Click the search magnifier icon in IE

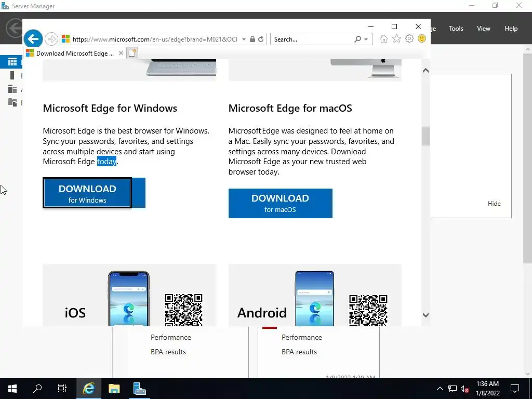pos(357,39)
